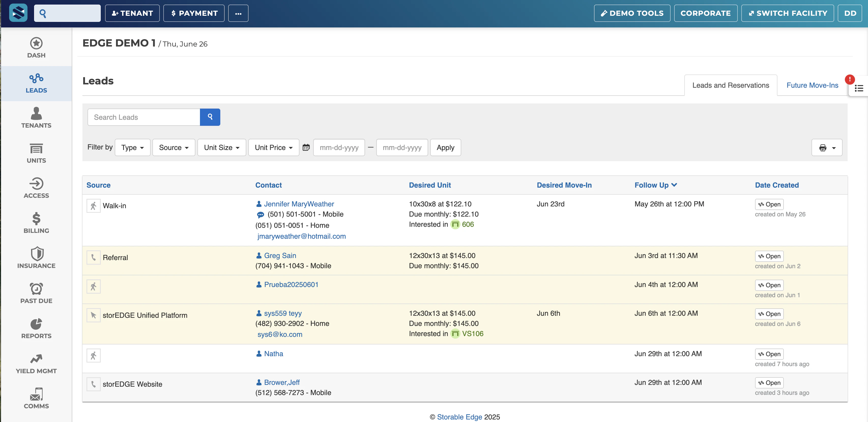Image resolution: width=868 pixels, height=422 pixels.
Task: Select the Leads and Reservations tab
Action: 731,85
